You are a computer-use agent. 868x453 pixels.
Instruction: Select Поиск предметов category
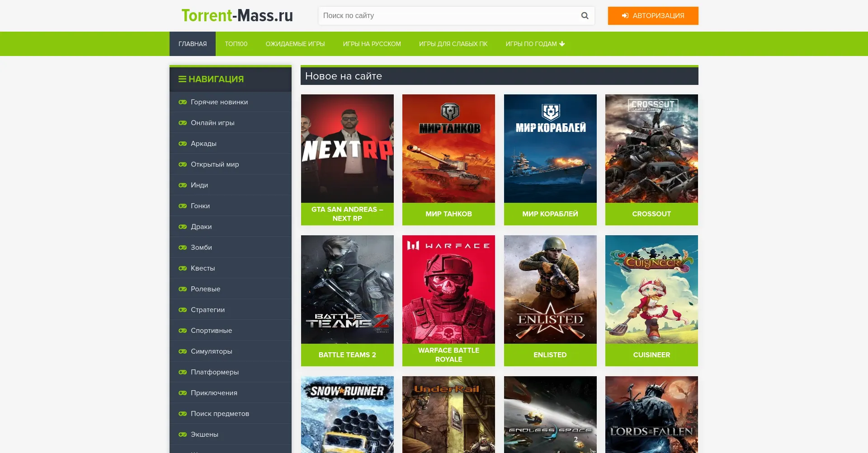click(231, 414)
